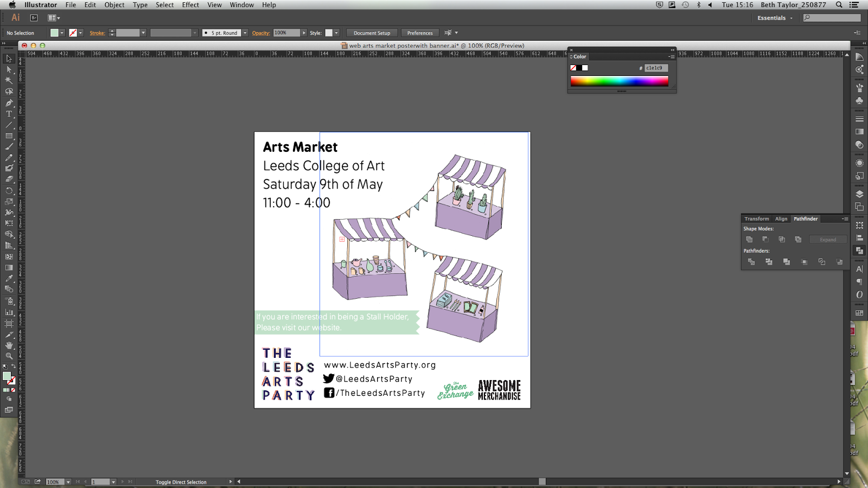Toggle fill and stroke swap arrow
This screenshot has height=488, width=868.
coord(14,367)
